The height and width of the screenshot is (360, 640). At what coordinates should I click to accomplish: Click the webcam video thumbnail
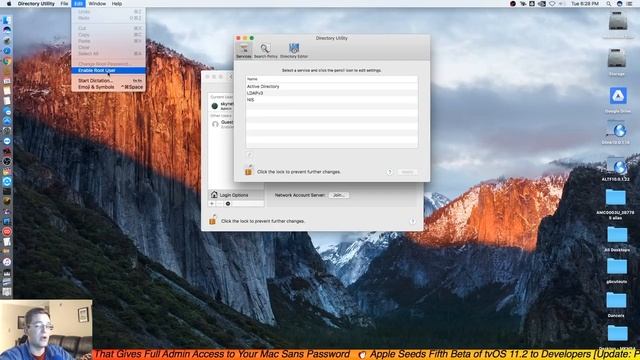(46, 330)
